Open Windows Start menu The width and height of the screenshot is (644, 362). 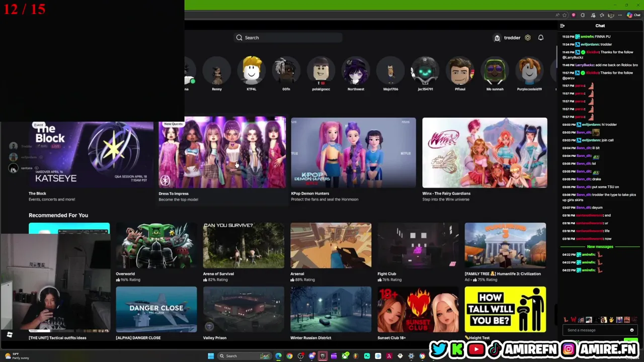pyautogui.click(x=211, y=356)
